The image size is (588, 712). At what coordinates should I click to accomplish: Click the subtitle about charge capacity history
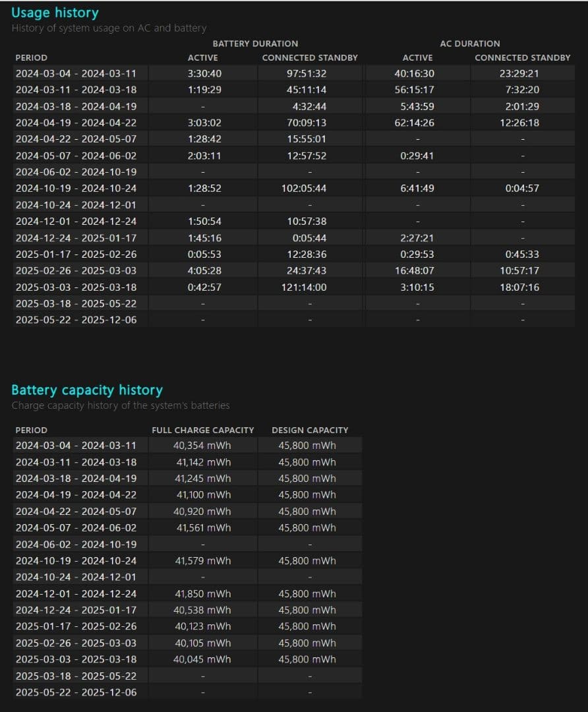[120, 405]
